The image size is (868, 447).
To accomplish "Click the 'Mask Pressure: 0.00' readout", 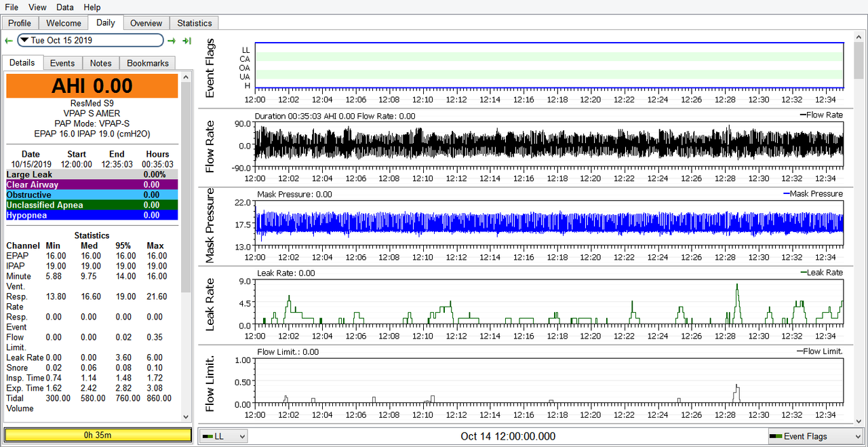I will click(295, 195).
